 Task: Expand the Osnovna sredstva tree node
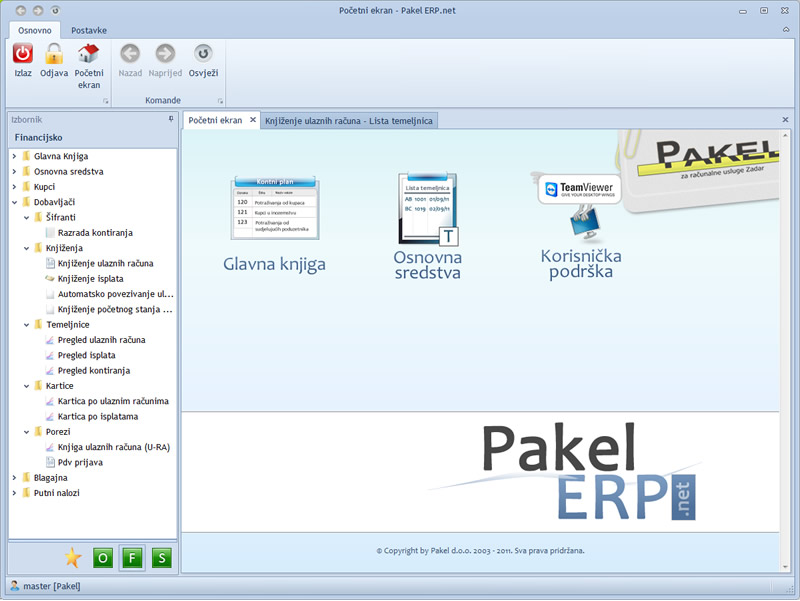pos(14,171)
